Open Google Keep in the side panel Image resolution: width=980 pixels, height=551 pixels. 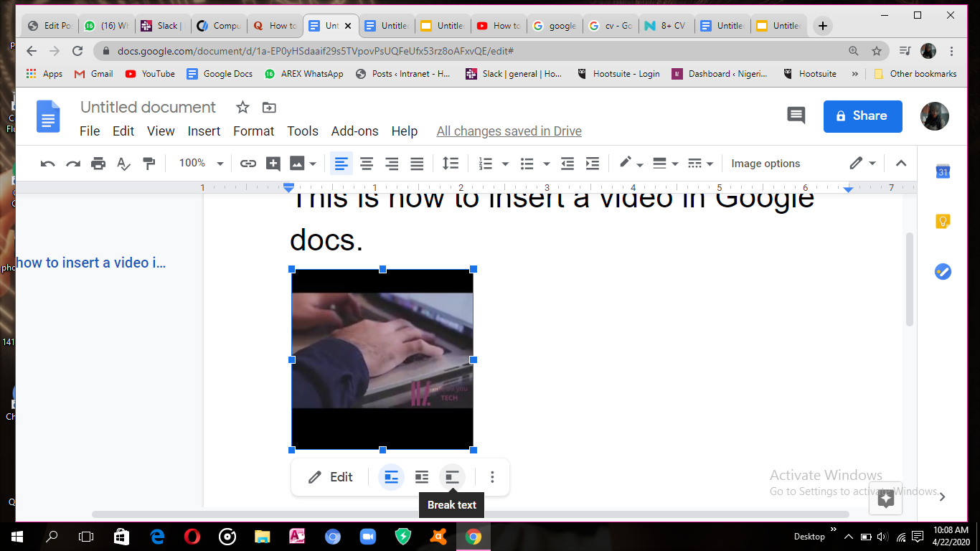pyautogui.click(x=943, y=222)
